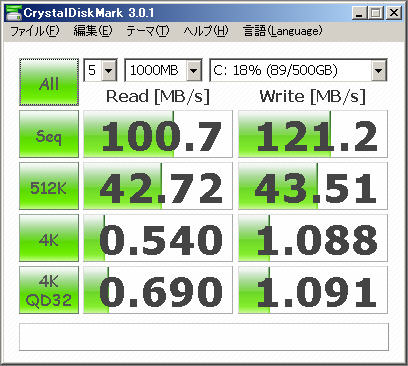Expand the C: drive selection dropdown
Screen dimensions: 408x366
click(378, 70)
